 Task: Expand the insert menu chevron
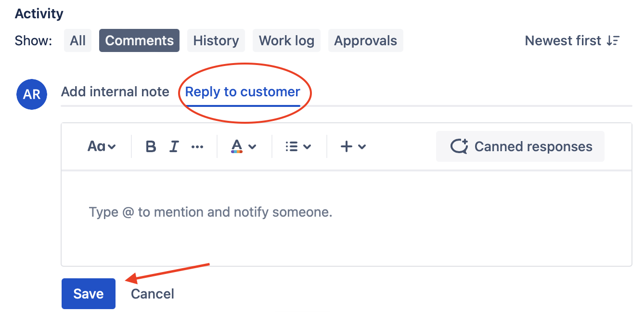[x=362, y=147]
